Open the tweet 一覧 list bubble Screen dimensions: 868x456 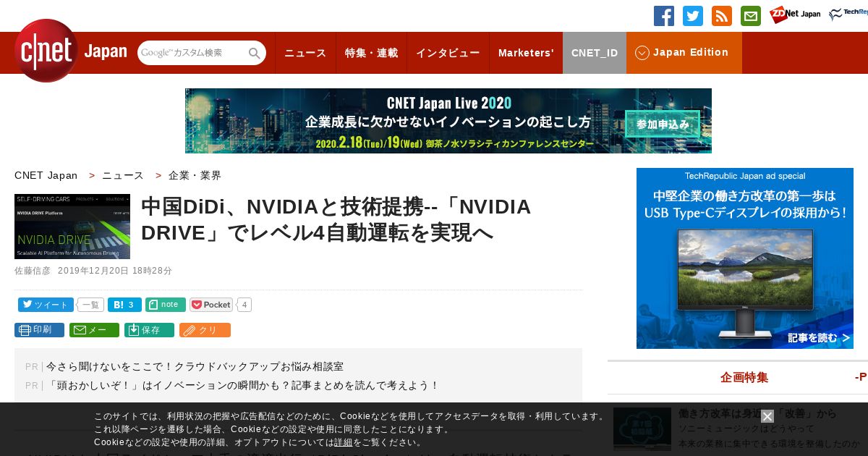click(x=90, y=305)
